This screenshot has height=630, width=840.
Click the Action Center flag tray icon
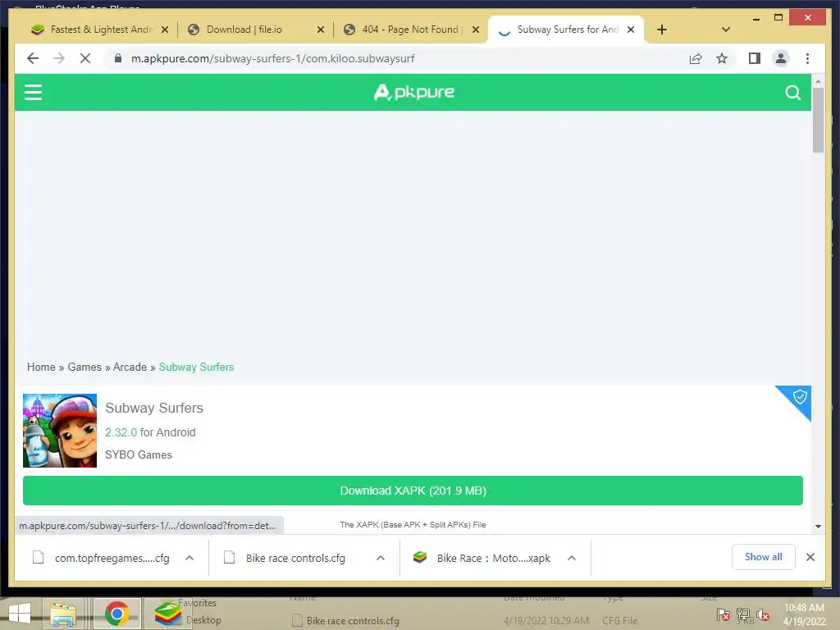point(724,614)
